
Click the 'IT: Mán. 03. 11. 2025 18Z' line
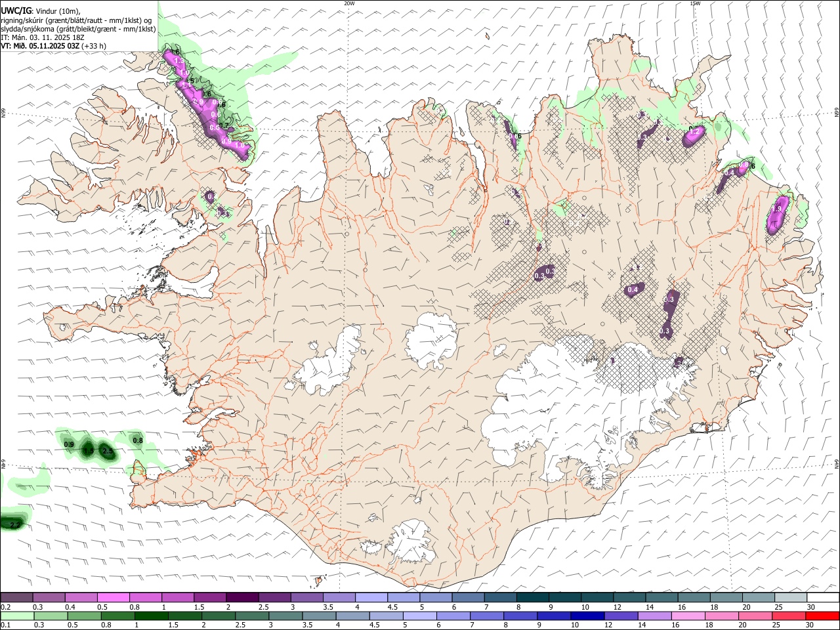[x=42, y=37]
